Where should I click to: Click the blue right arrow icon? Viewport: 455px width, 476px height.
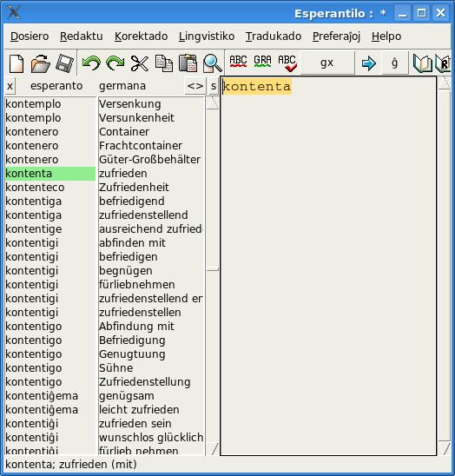point(369,63)
